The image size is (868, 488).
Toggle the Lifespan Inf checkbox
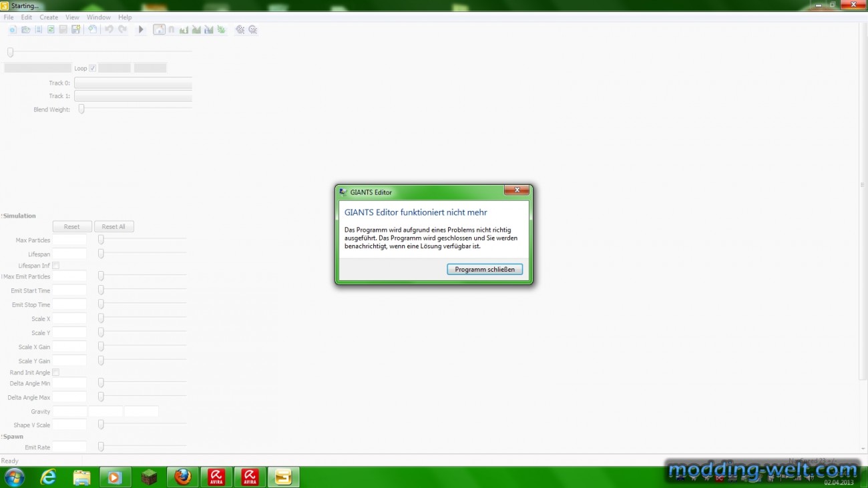coord(56,266)
